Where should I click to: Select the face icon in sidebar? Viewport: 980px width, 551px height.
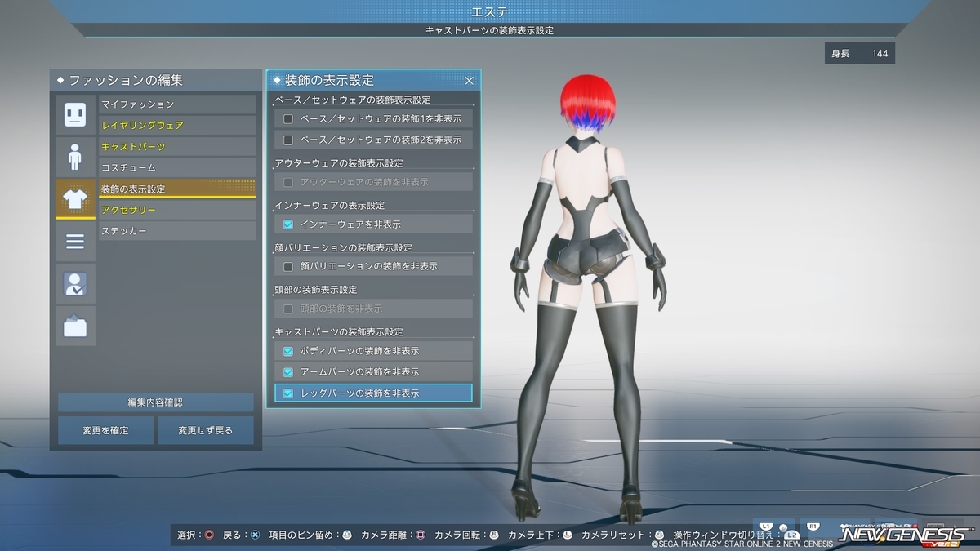75,113
